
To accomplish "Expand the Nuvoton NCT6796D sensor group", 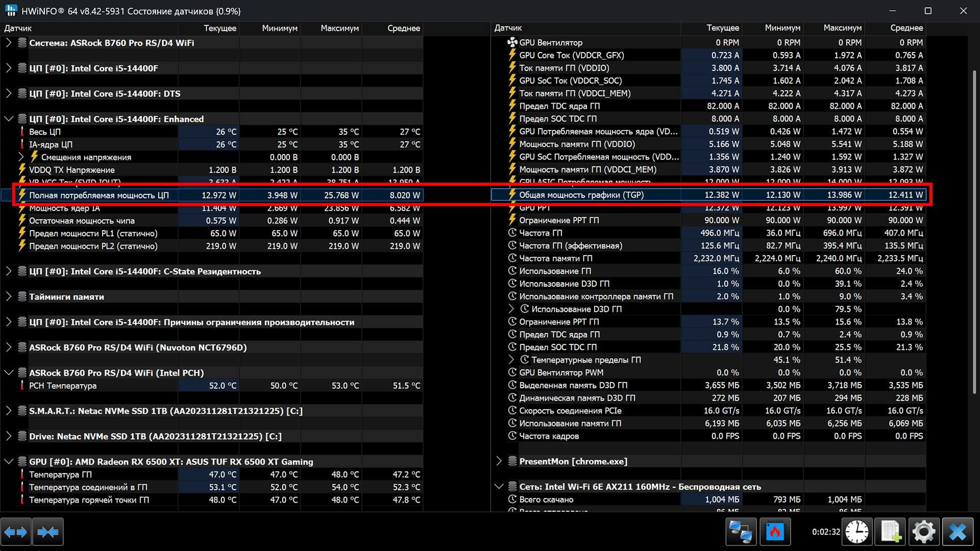I will coord(8,347).
